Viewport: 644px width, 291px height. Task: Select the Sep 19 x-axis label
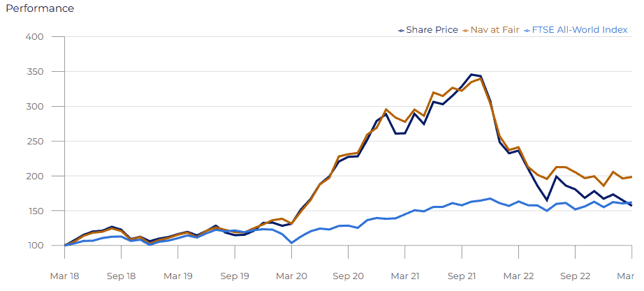[x=235, y=276]
